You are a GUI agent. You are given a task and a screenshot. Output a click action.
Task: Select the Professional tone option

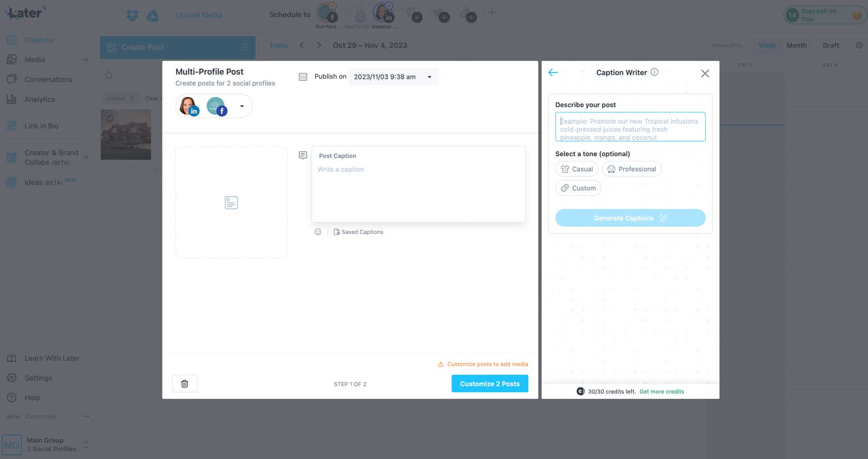631,169
